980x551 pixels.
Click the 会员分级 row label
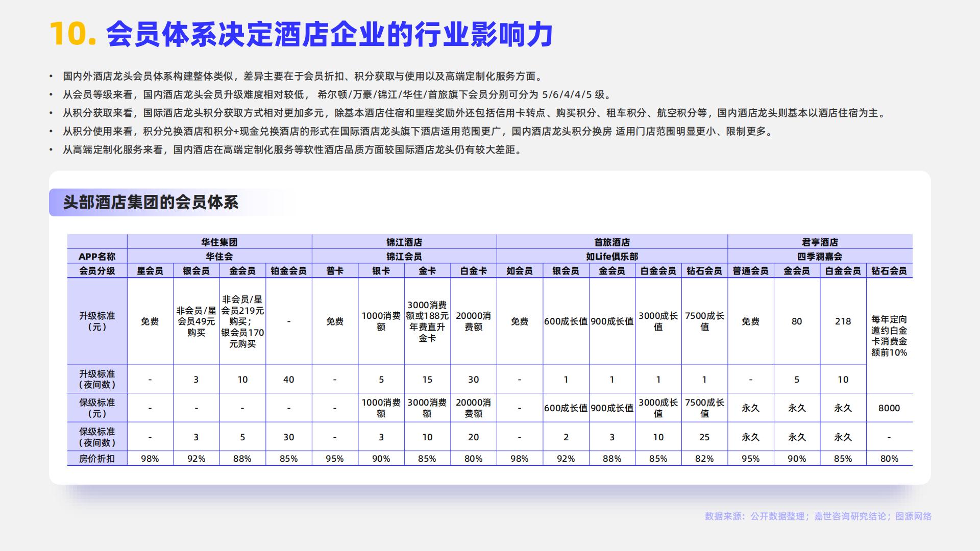point(97,270)
